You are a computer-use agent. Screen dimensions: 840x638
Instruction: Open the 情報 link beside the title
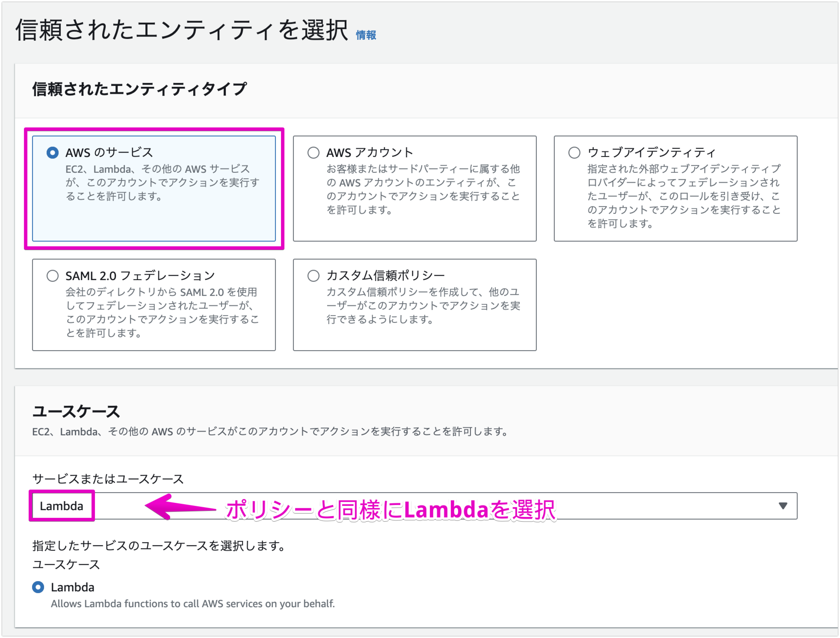coord(366,35)
